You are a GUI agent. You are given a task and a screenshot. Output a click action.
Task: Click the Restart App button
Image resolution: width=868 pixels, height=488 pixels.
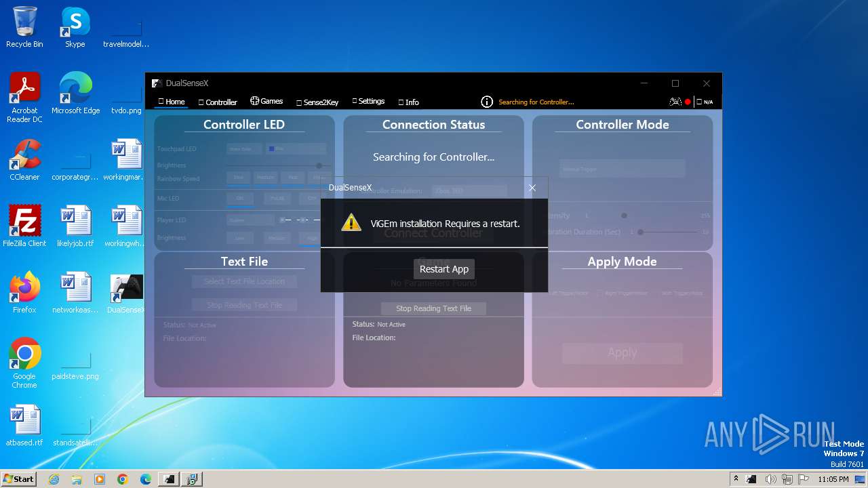coord(444,269)
